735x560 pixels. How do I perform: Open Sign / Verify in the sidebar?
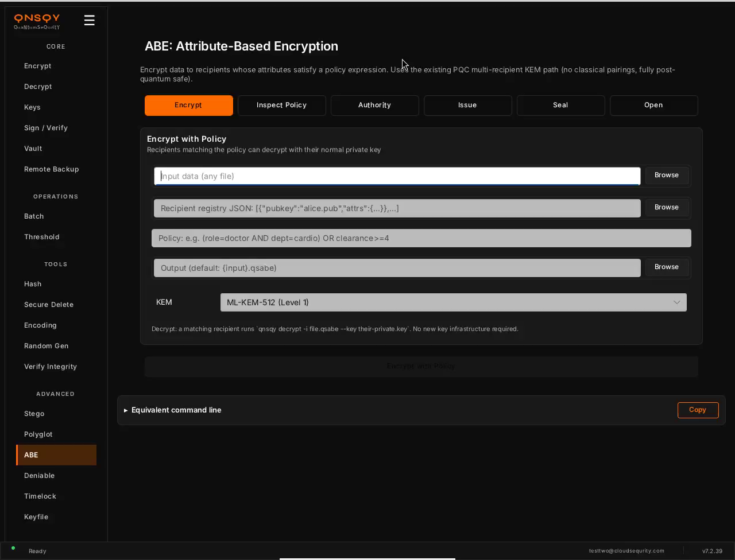coord(56,128)
